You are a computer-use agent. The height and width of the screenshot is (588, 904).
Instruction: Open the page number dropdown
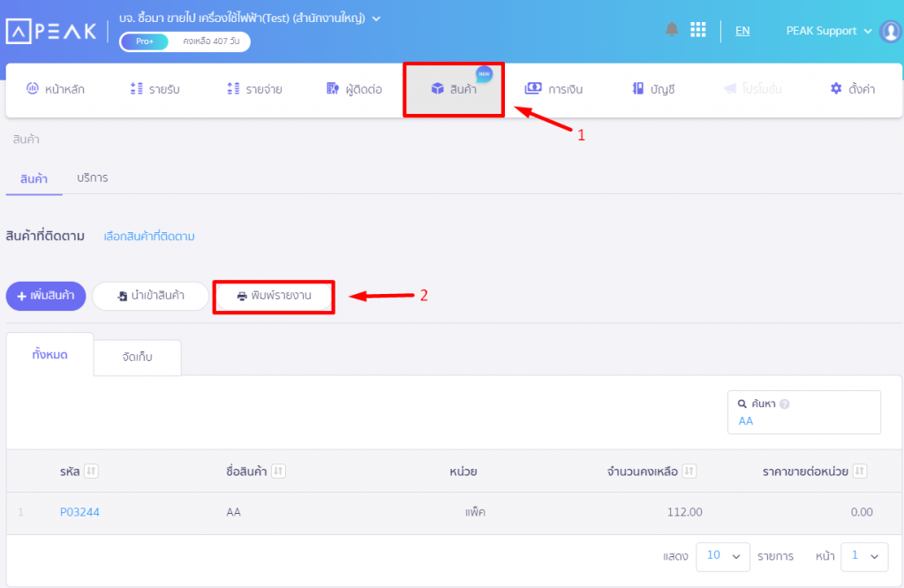863,556
